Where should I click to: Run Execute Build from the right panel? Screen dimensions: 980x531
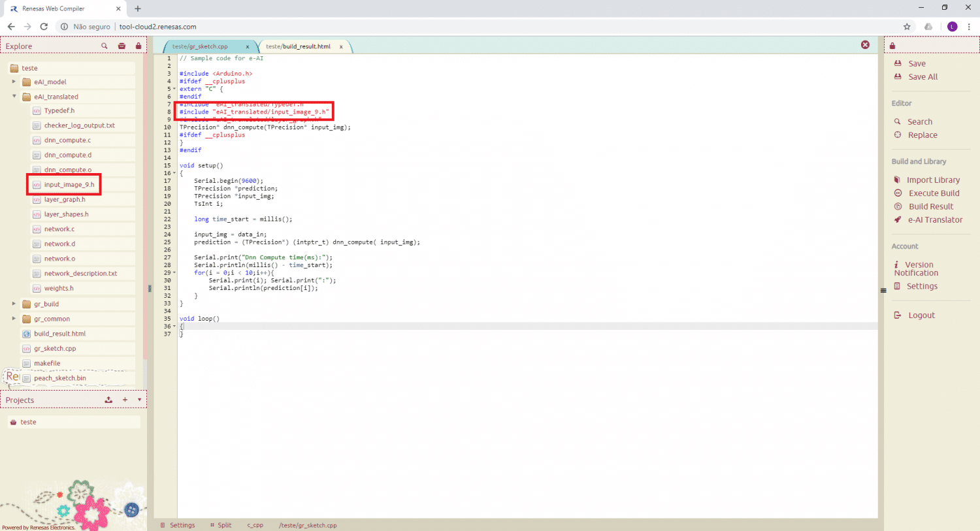click(x=934, y=193)
